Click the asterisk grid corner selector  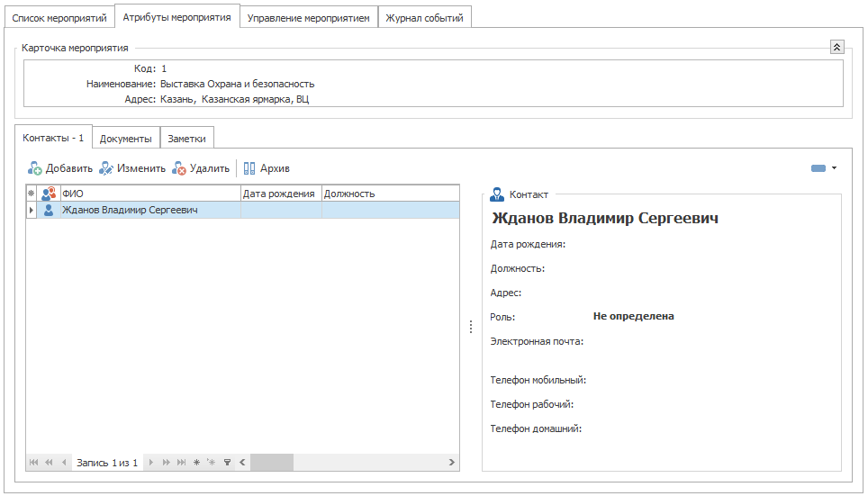click(31, 194)
